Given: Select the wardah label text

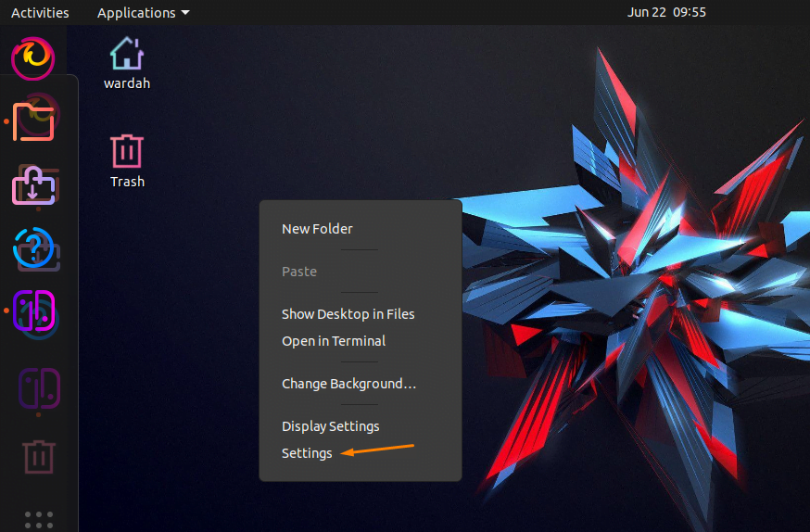Looking at the screenshot, I should 127,83.
